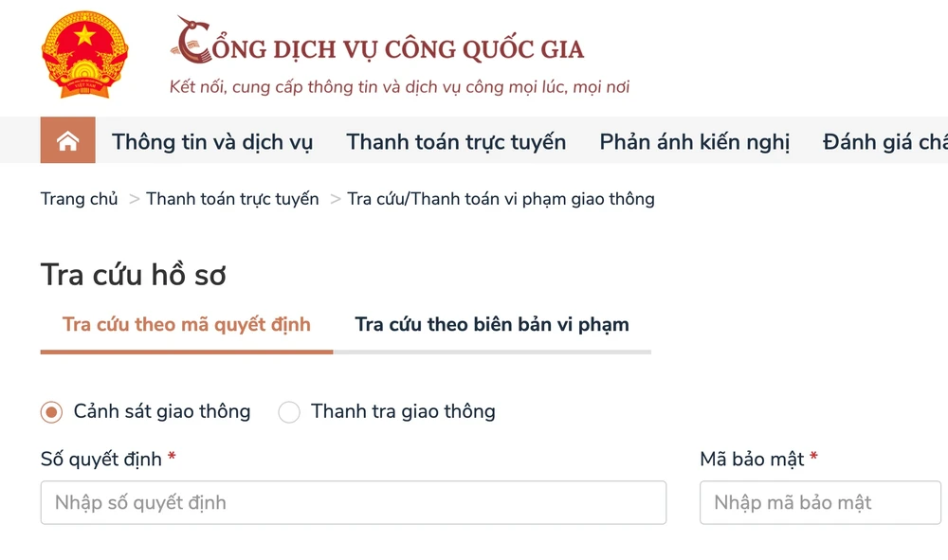This screenshot has height=560, width=948.
Task: Click inside the Nhập số quyết định field
Action: pyautogui.click(x=353, y=503)
